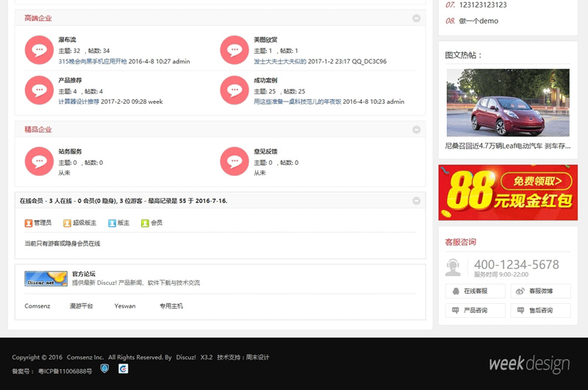This screenshot has height=390, width=588.
Task: Collapse the 在线会员 online members panel
Action: click(416, 201)
